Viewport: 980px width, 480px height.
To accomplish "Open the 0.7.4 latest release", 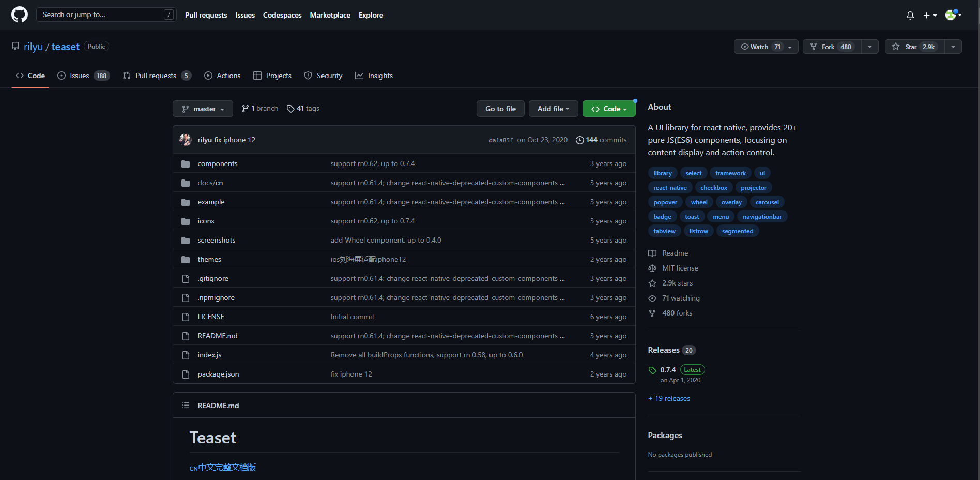I will [x=668, y=370].
